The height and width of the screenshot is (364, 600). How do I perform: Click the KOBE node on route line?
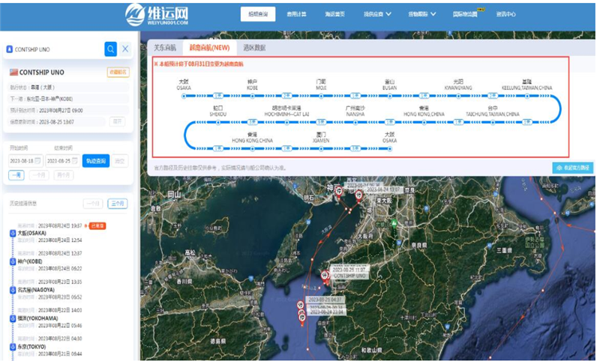pyautogui.click(x=252, y=97)
